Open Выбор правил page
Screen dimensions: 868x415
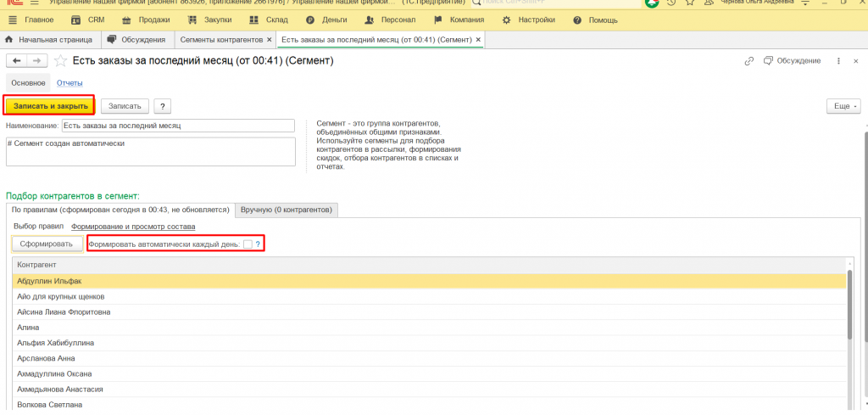(39, 227)
